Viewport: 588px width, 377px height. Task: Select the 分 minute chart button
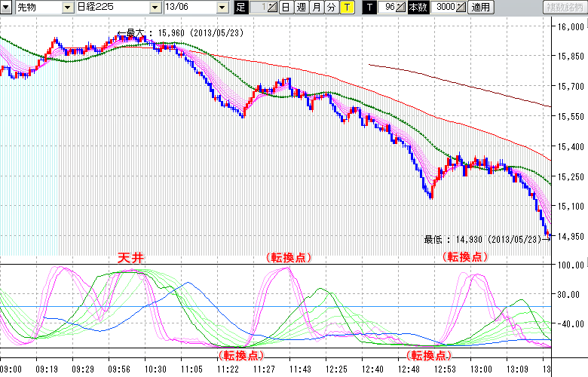tap(331, 8)
